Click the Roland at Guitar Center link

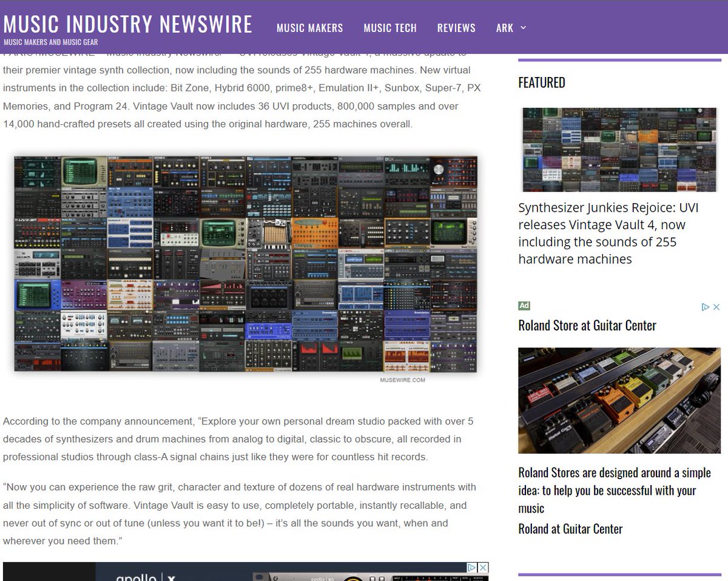click(x=570, y=529)
